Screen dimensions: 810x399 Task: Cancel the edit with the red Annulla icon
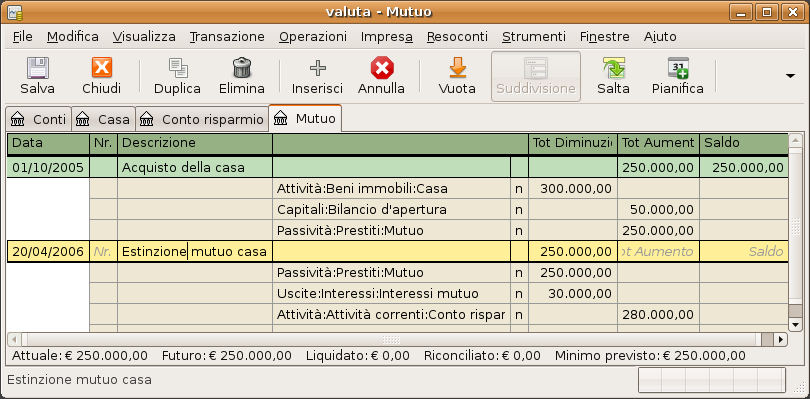pos(382,68)
